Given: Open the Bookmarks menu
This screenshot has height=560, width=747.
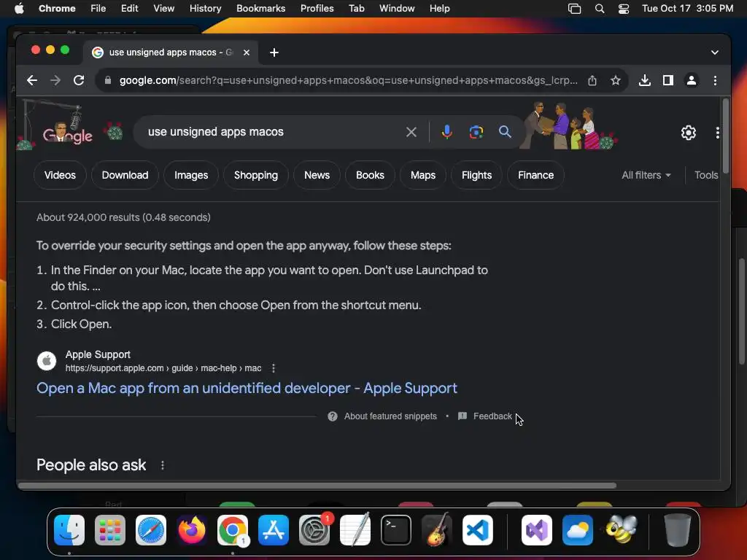Looking at the screenshot, I should (x=260, y=9).
